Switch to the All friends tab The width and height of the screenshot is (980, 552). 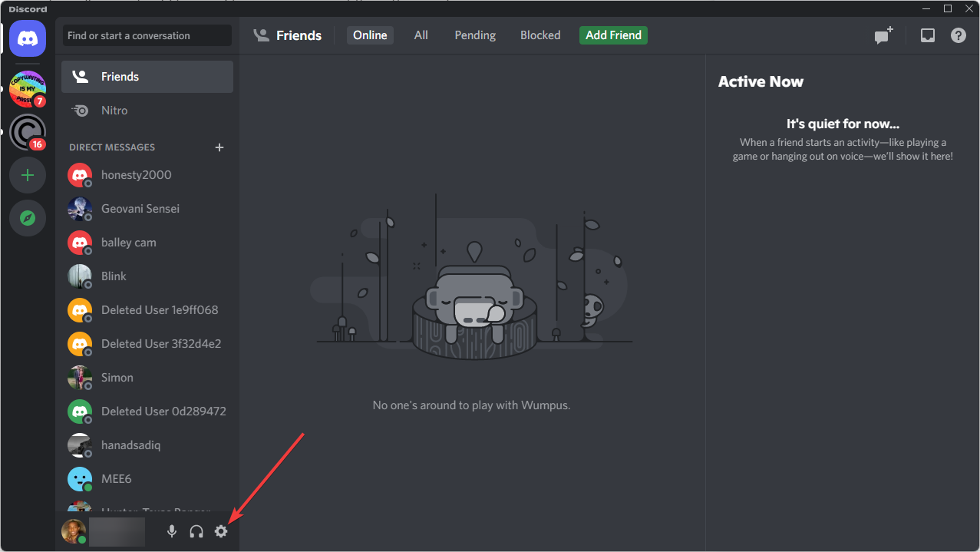tap(421, 35)
